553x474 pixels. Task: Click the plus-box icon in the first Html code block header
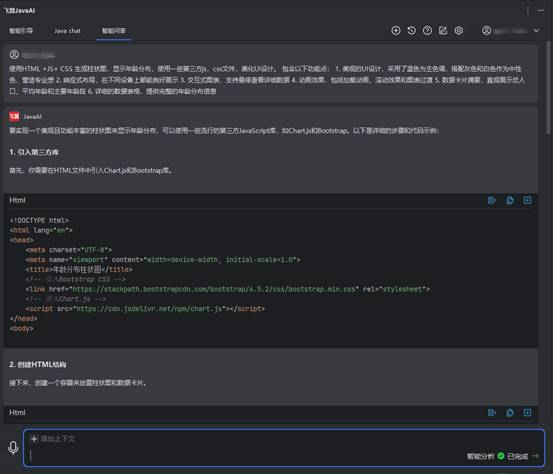coord(527,200)
